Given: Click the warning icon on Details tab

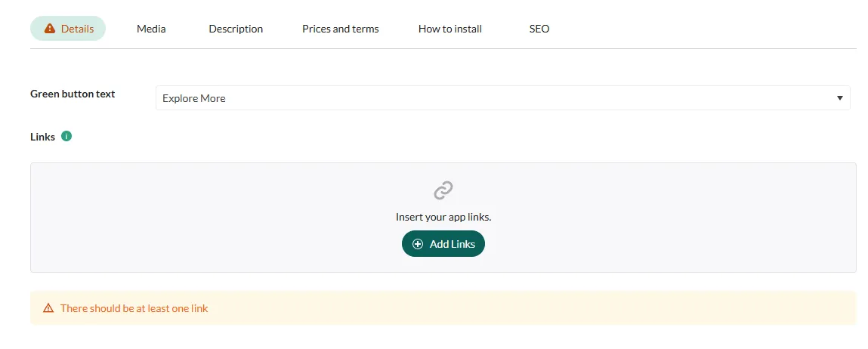Looking at the screenshot, I should 50,29.
